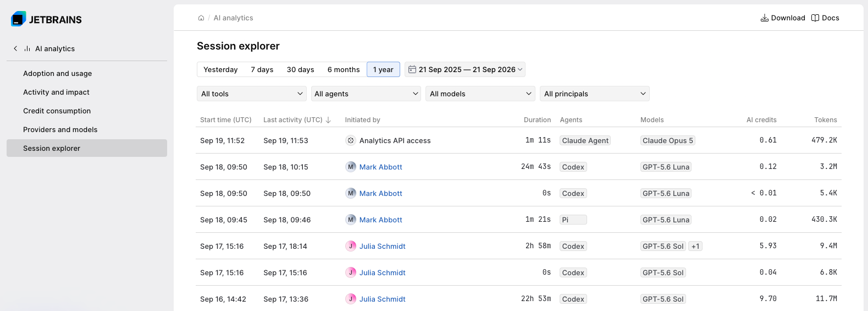Click the Claude Opus 5 model tag
Image resolution: width=868 pixels, height=311 pixels.
(668, 140)
